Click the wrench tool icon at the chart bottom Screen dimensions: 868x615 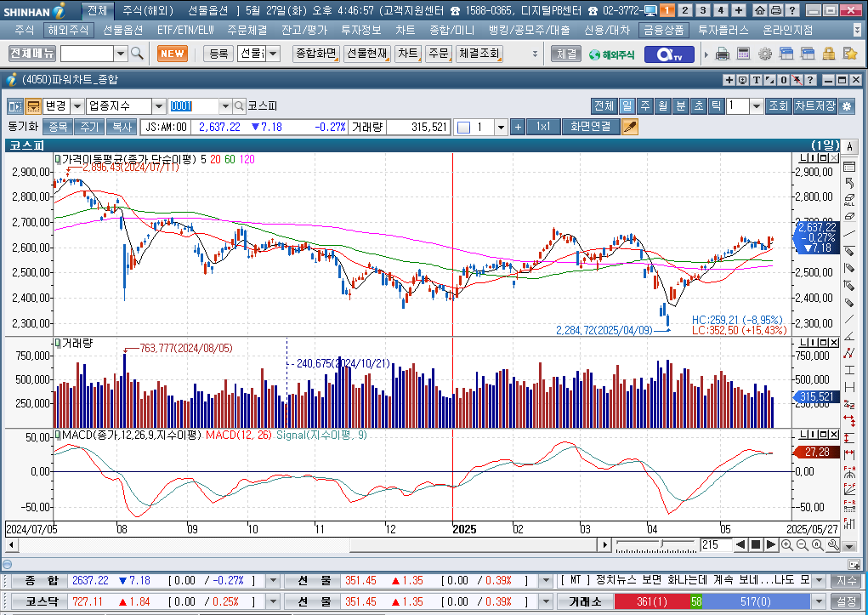[833, 545]
